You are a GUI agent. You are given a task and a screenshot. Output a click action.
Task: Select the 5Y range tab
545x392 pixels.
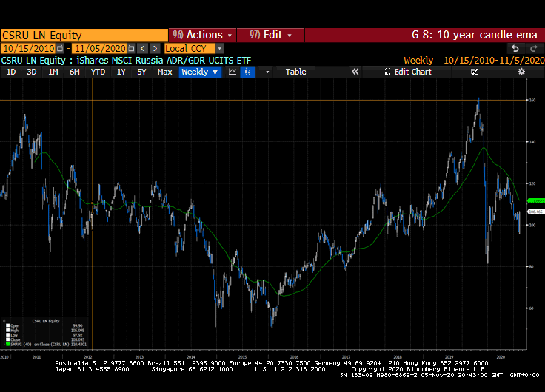click(141, 72)
